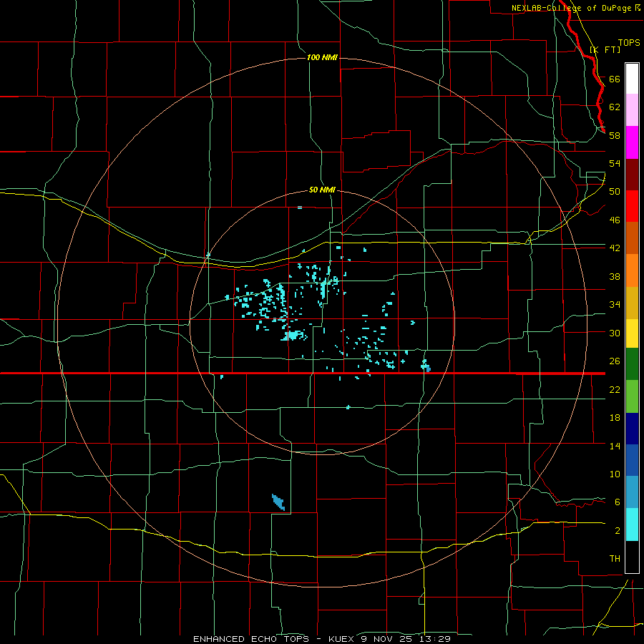The width and height of the screenshot is (644, 644).
Task: Choose the dark green legend swatch
Action: pos(632,364)
